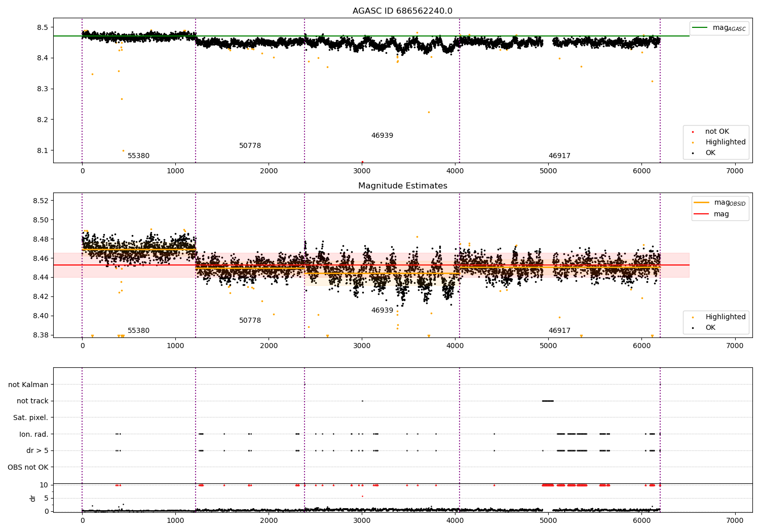
Task: Click the Magnitude Estimates plot title
Action: click(402, 186)
